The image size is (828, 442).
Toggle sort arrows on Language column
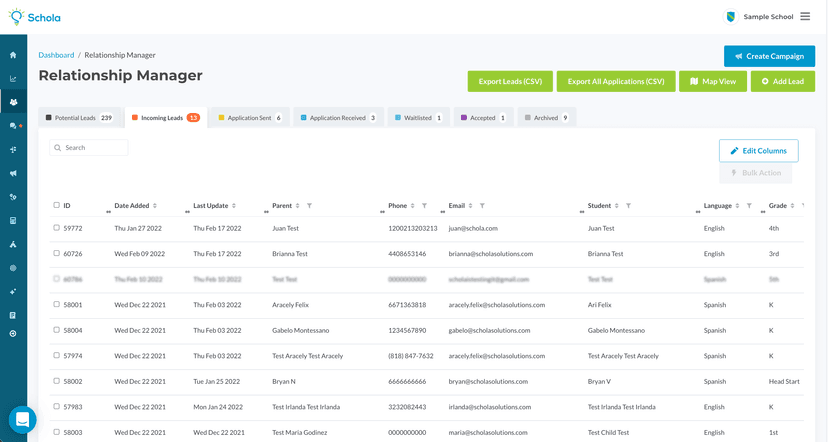738,206
